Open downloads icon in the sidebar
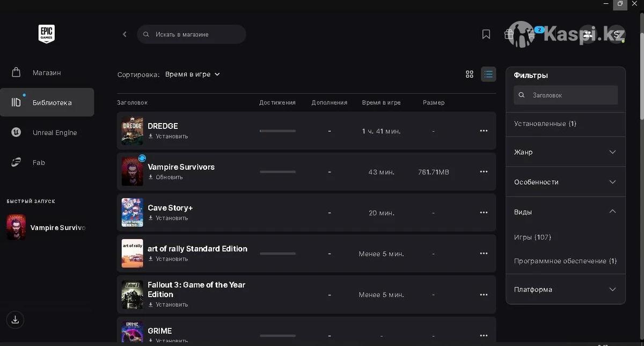 15,320
